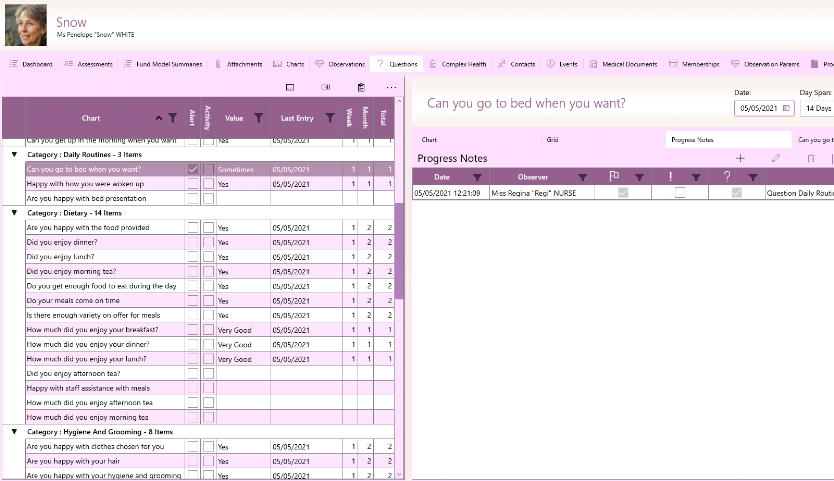Filter the Last Entry column
This screenshot has width=834, height=481.
330,118
